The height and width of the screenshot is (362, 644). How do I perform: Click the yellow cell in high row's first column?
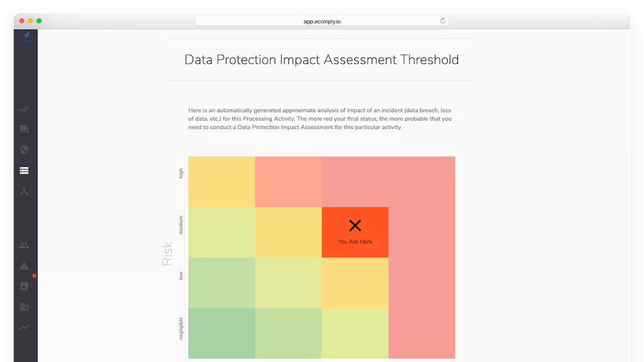coord(221,182)
